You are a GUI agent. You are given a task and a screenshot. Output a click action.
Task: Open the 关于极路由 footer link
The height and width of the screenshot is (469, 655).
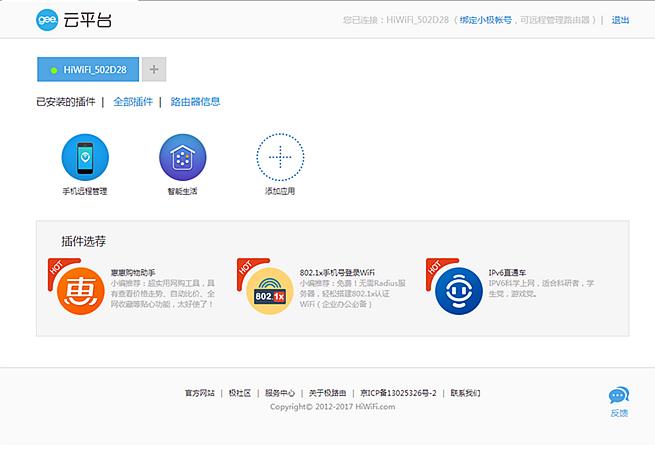[328, 393]
